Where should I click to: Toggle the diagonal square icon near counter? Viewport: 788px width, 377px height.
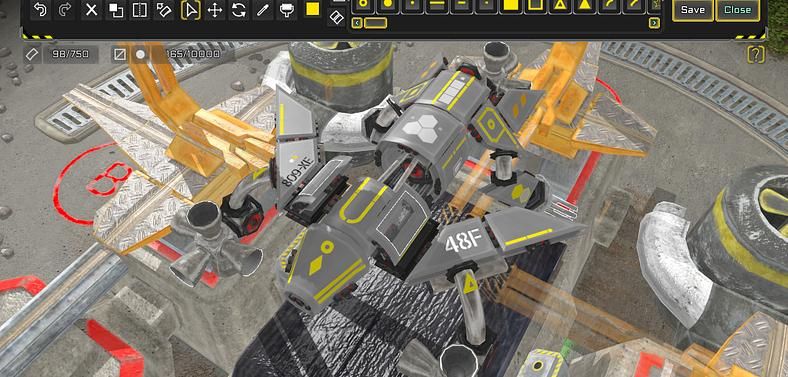(x=120, y=54)
